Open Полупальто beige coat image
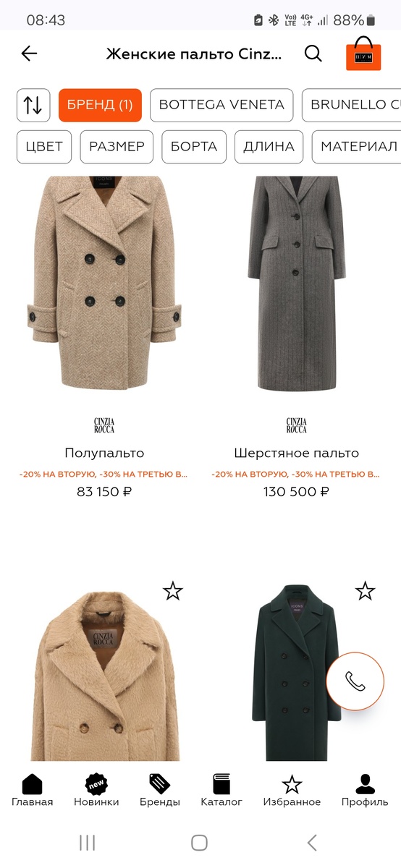This screenshot has width=401, height=868. (x=104, y=284)
